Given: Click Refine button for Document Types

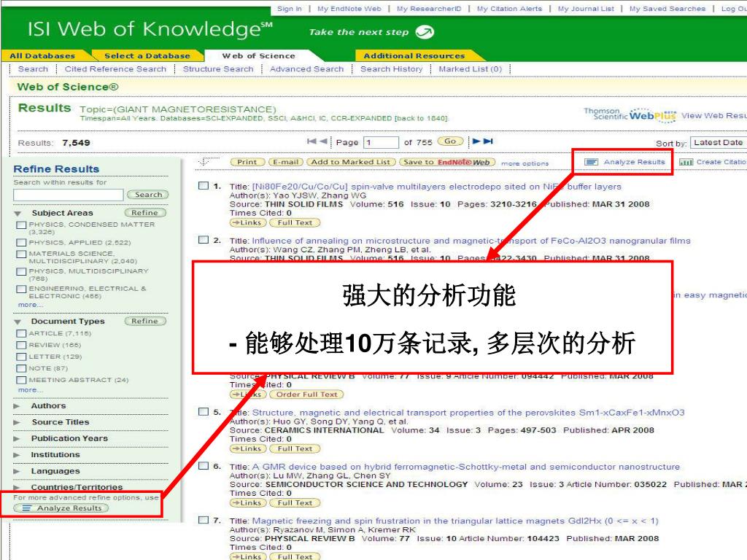Looking at the screenshot, I should [x=145, y=322].
